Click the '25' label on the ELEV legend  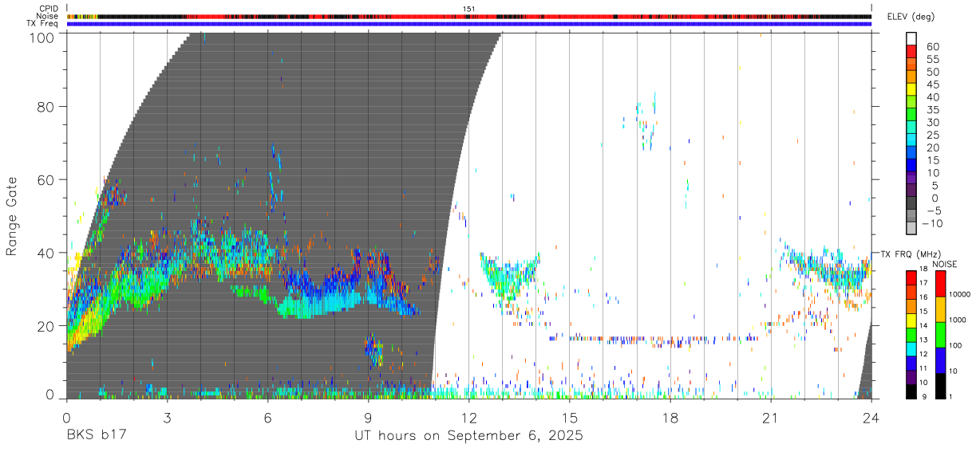point(931,135)
